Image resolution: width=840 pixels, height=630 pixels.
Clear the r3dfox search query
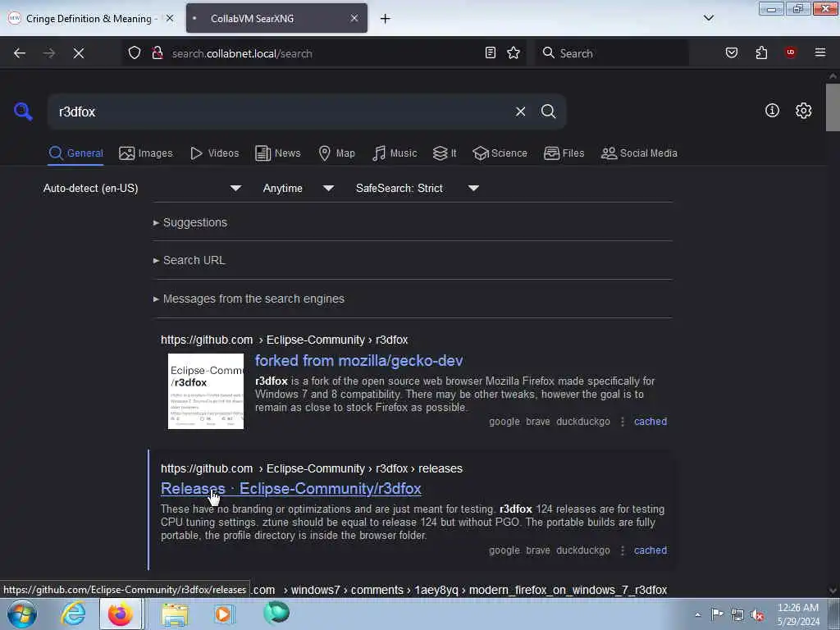point(520,112)
